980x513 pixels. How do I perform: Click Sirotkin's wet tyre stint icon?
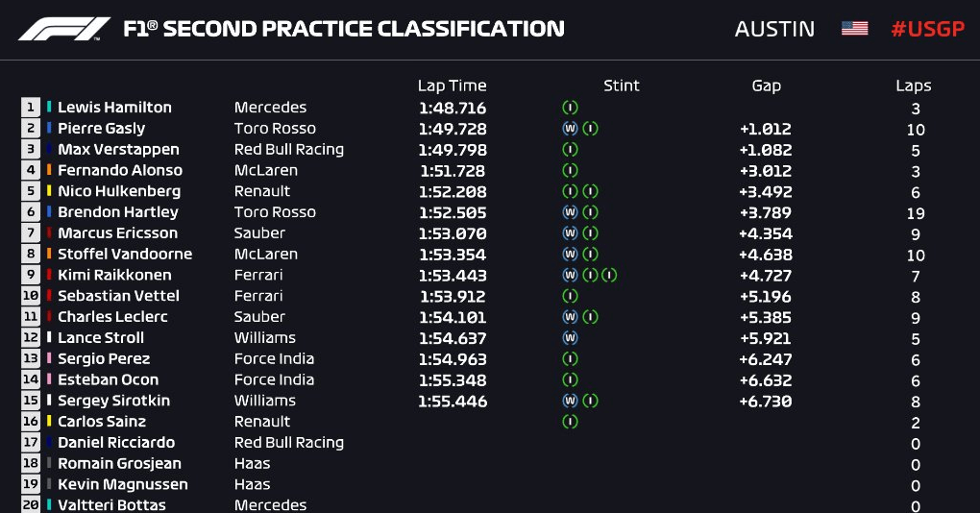click(x=570, y=401)
